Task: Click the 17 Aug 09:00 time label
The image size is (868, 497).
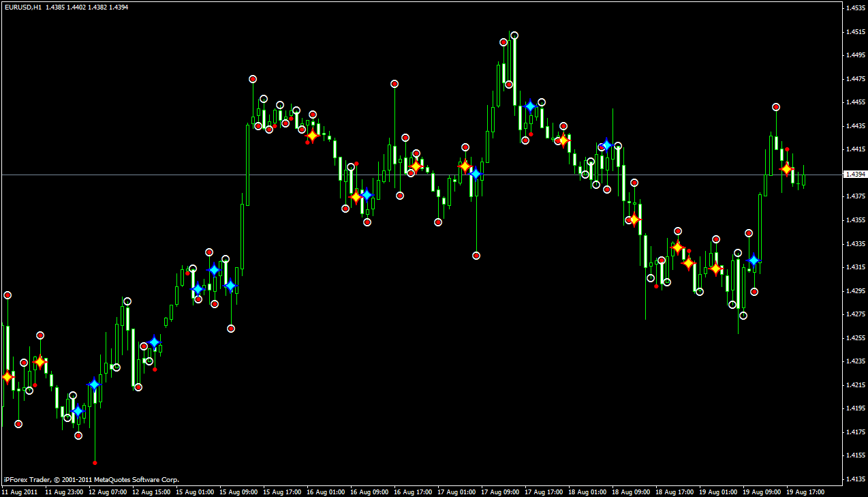Action: click(x=500, y=492)
